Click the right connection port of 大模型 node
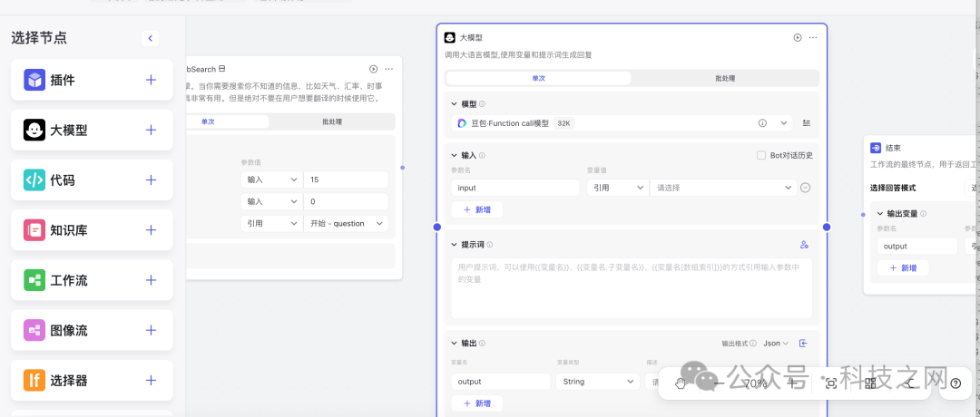This screenshot has width=980, height=417. (827, 228)
